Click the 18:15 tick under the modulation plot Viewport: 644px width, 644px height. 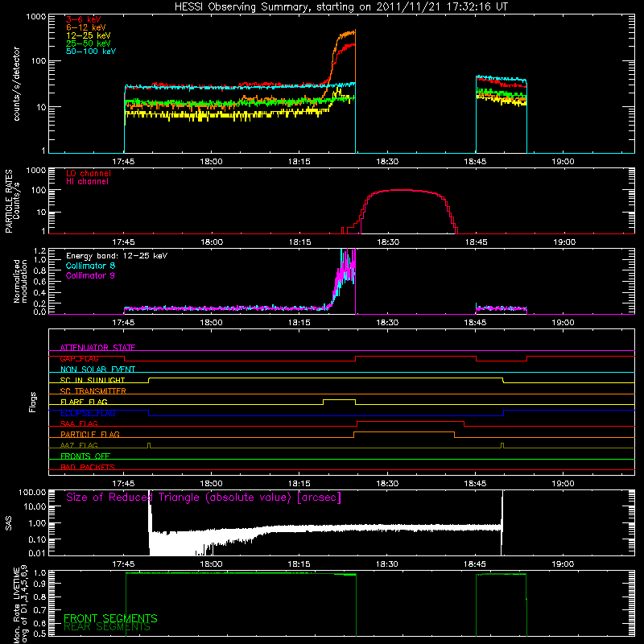tap(299, 323)
